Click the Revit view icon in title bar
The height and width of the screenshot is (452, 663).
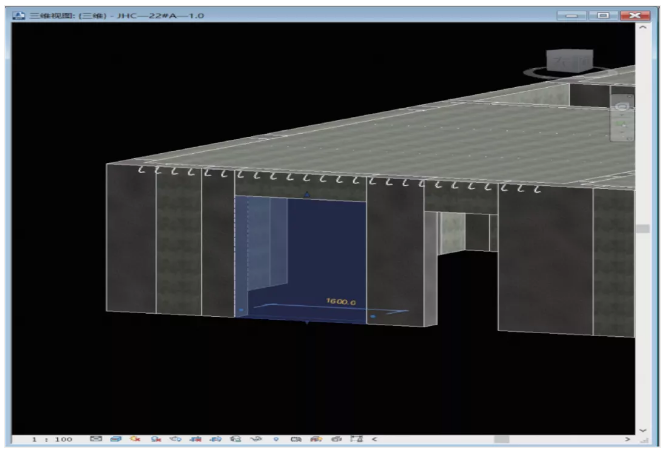[x=19, y=16]
